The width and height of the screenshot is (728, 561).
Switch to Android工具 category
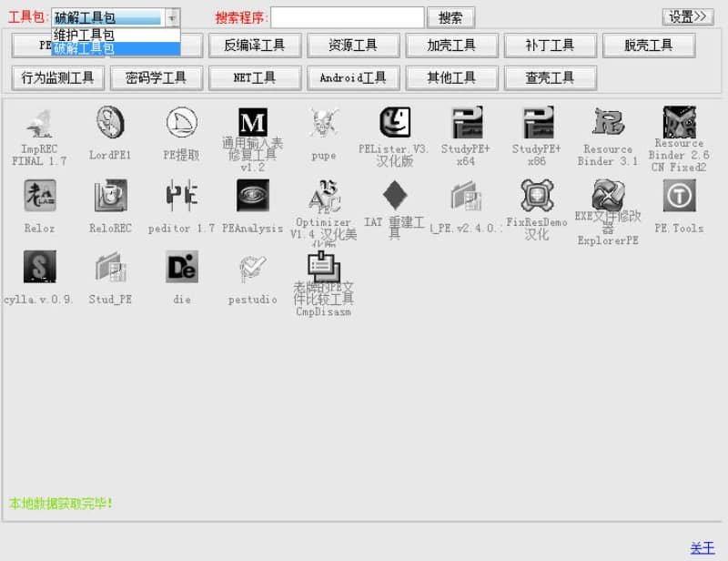point(353,78)
